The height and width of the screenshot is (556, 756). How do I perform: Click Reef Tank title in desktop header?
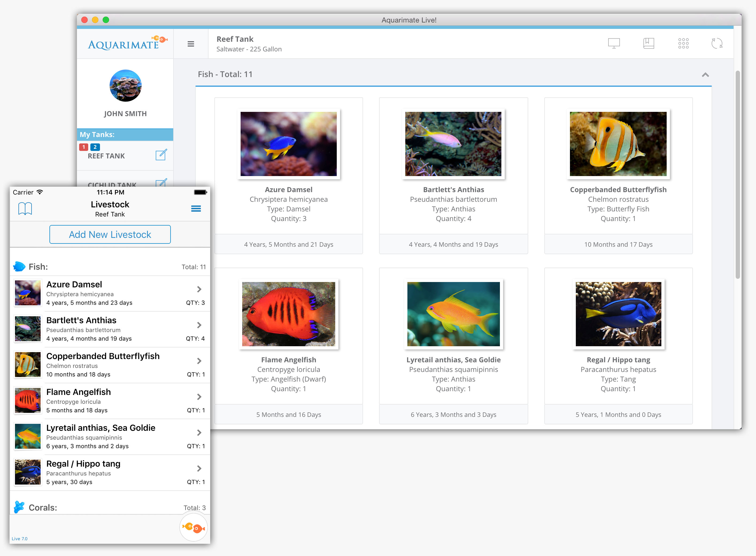pyautogui.click(x=235, y=39)
